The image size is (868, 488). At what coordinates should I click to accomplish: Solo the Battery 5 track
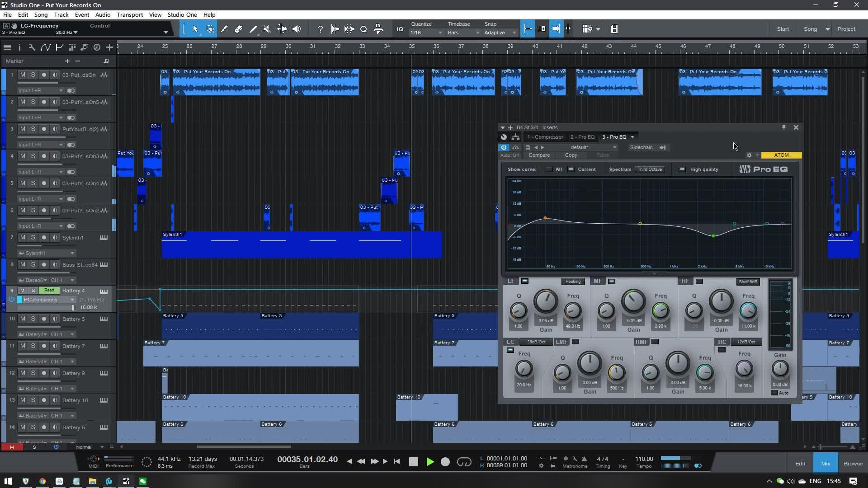point(33,319)
